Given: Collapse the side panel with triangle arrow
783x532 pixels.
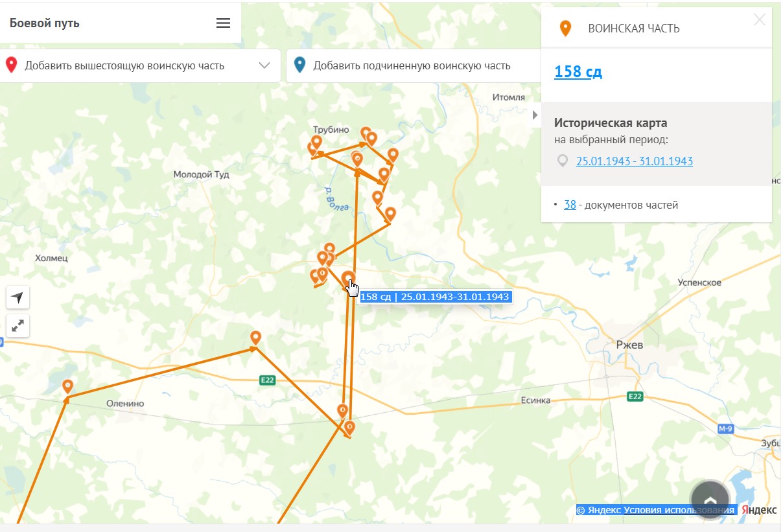Looking at the screenshot, I should pos(535,115).
